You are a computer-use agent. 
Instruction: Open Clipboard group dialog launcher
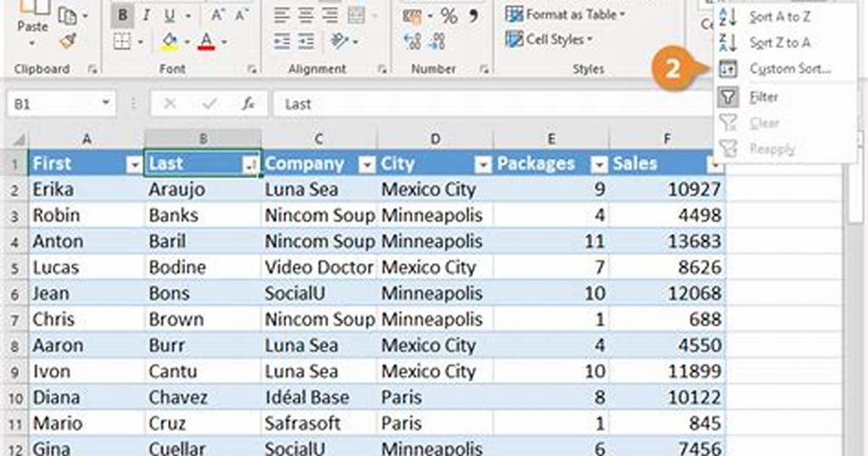(92, 69)
